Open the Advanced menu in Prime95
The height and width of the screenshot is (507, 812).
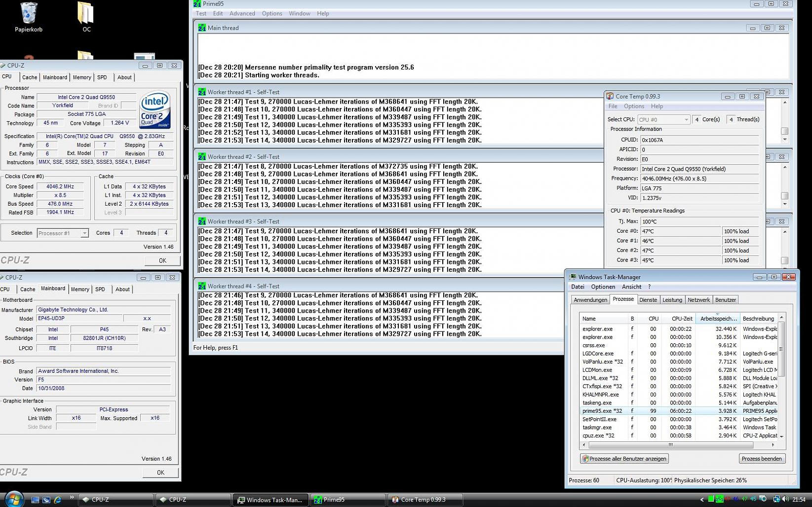tap(242, 13)
